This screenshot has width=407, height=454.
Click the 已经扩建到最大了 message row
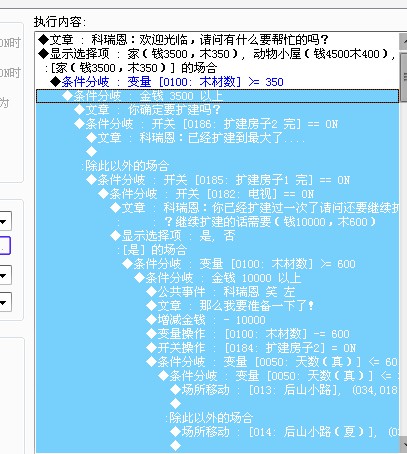coord(217,138)
